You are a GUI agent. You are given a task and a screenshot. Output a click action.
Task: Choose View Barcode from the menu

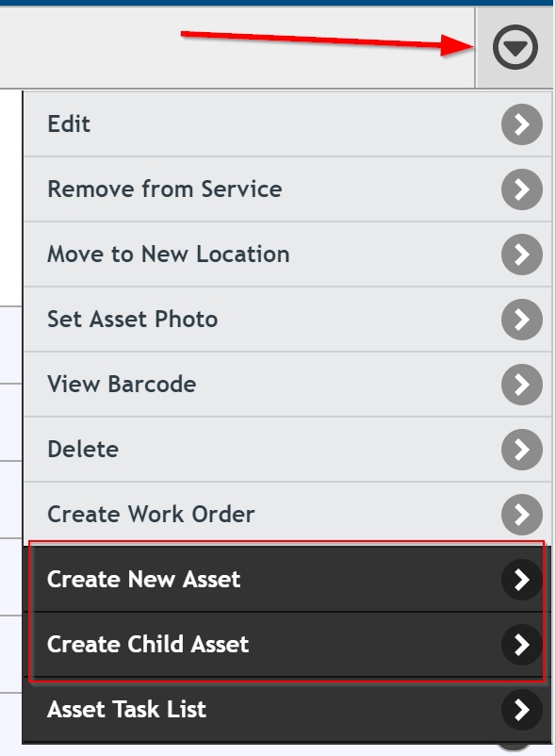coord(287,385)
